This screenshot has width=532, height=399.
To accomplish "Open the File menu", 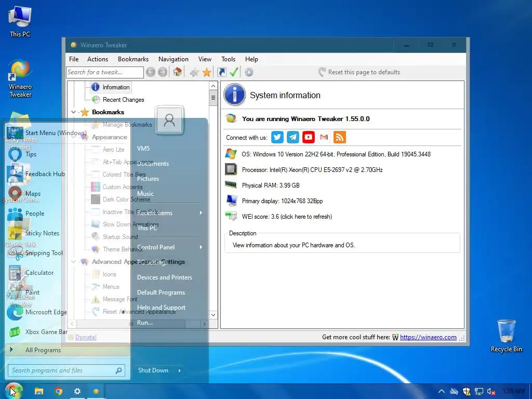I will (74, 59).
